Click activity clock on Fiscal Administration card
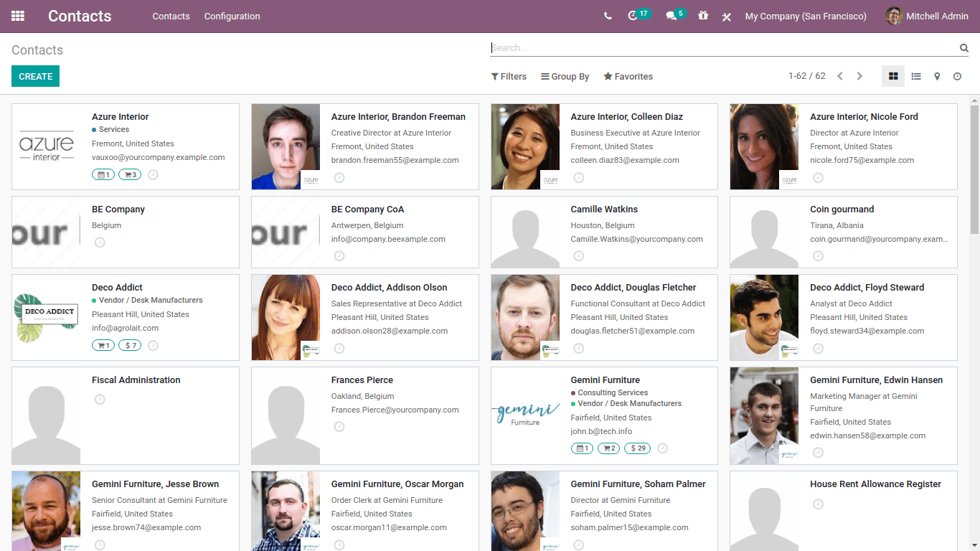This screenshot has width=980, height=551. pos(100,400)
